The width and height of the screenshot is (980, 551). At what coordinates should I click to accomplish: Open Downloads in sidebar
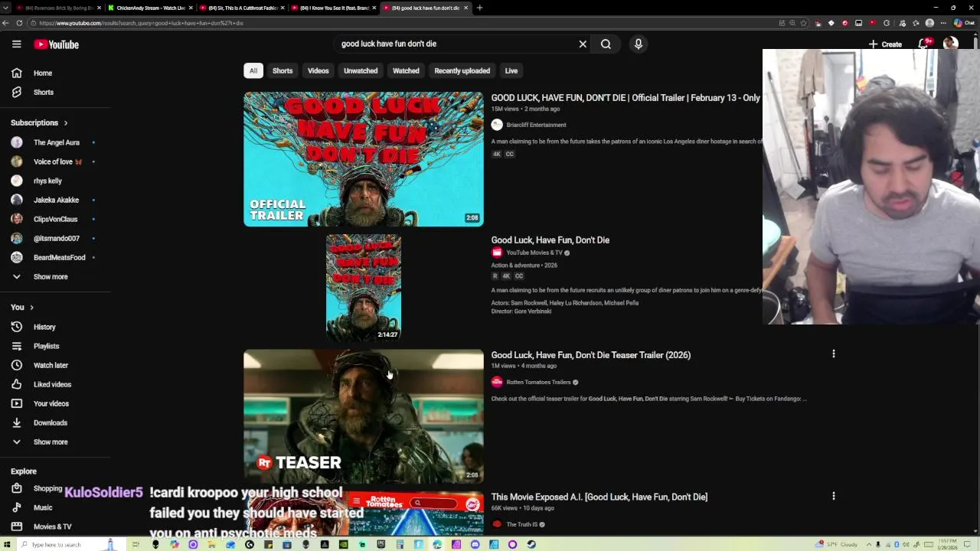pyautogui.click(x=51, y=422)
